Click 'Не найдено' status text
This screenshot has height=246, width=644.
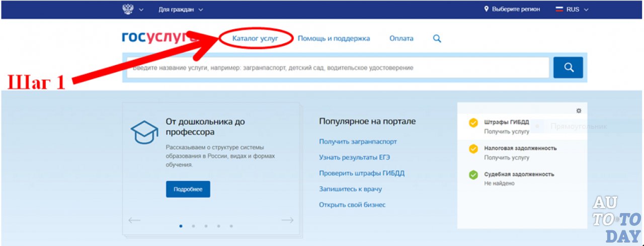click(x=499, y=183)
